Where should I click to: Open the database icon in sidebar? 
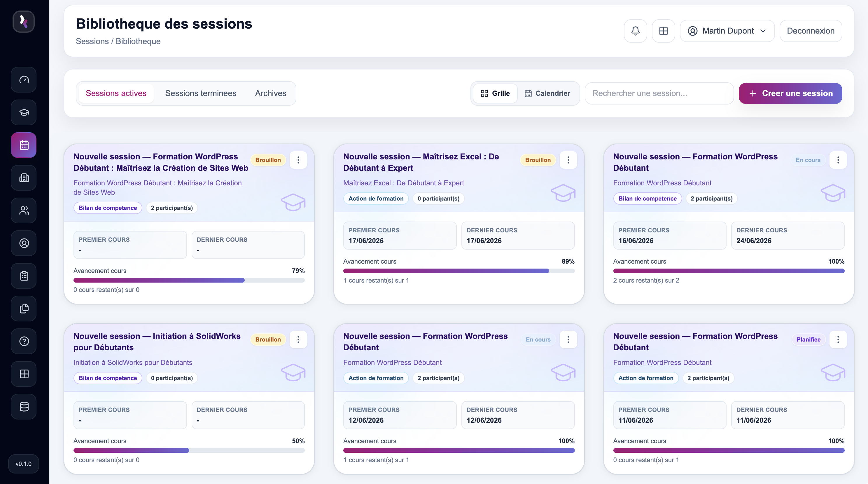[24, 407]
